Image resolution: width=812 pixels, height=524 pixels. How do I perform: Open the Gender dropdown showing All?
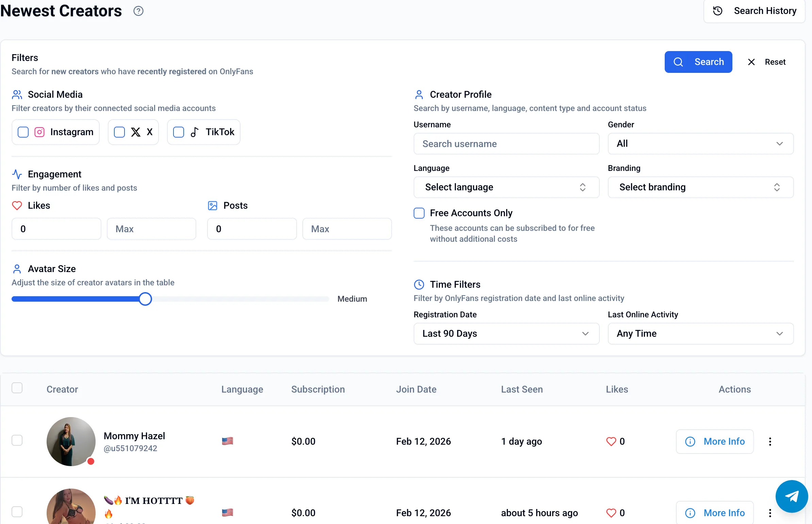[x=700, y=144]
